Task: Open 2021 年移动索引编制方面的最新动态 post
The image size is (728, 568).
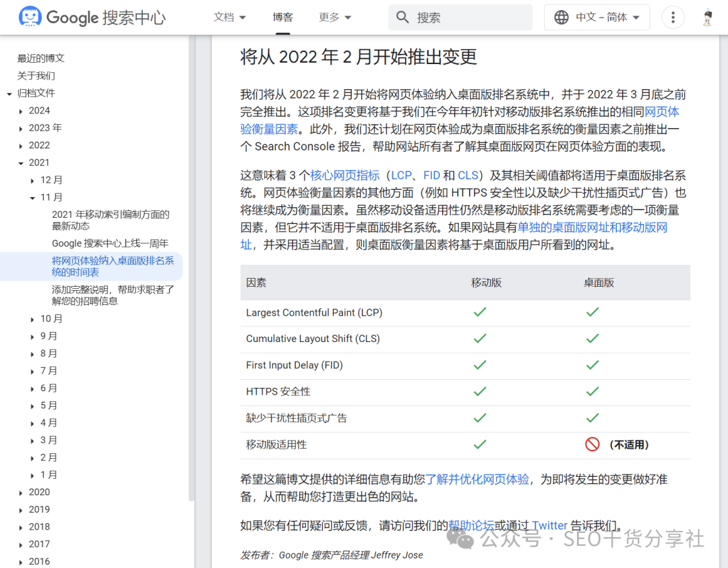Action: (111, 221)
